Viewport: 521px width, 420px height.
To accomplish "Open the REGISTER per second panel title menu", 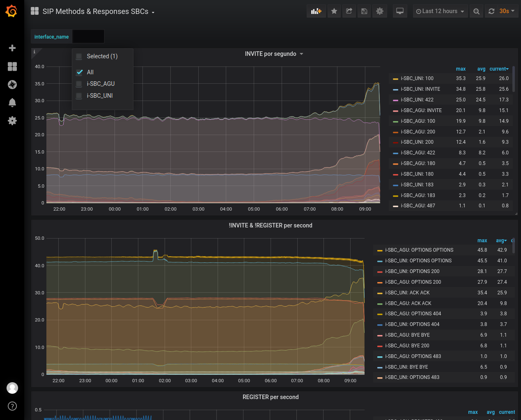I will 271,397.
